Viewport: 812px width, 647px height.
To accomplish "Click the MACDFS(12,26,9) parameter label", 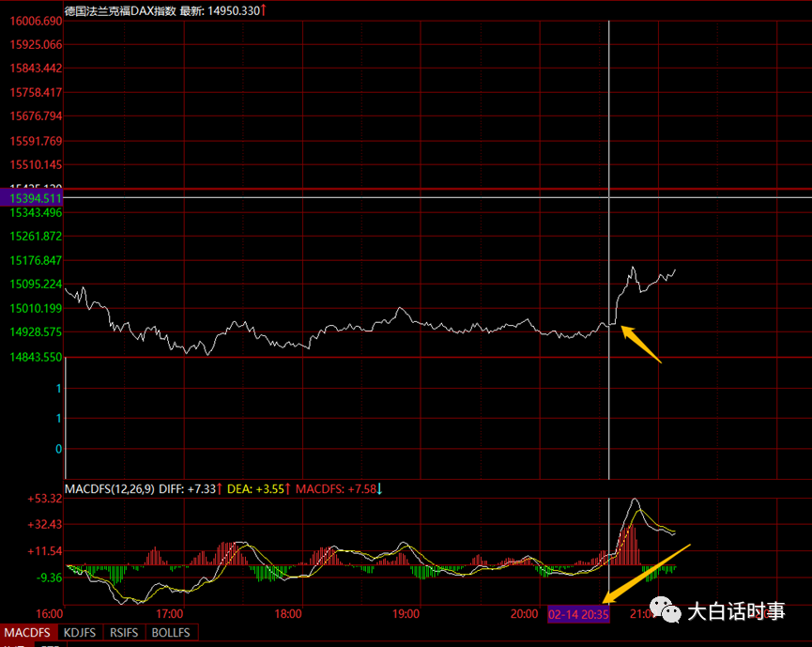I will tap(109, 489).
